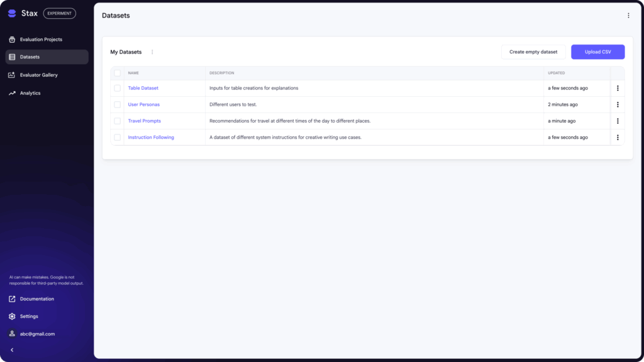Collapse the sidebar with the left chevron
The image size is (644, 362).
coord(12,350)
